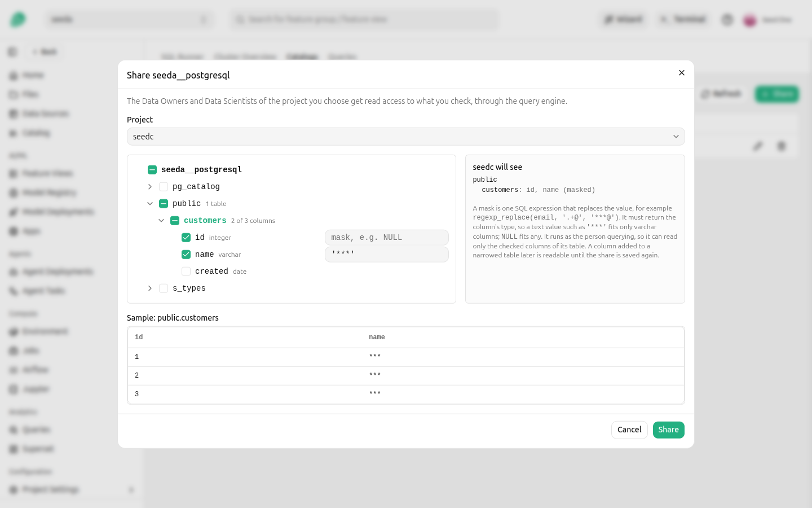Click the pencil edit icon behind the dialog
The image size is (812, 508).
click(758, 146)
